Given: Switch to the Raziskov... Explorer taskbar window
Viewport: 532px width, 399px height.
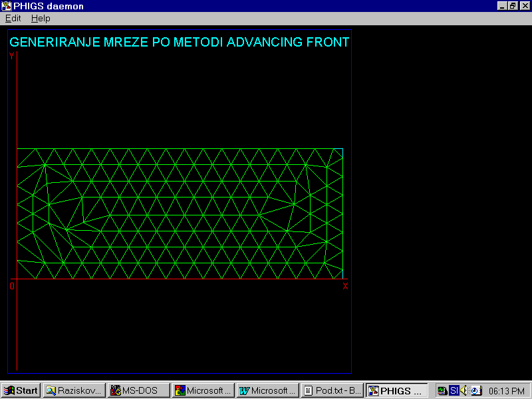Looking at the screenshot, I should (x=74, y=390).
